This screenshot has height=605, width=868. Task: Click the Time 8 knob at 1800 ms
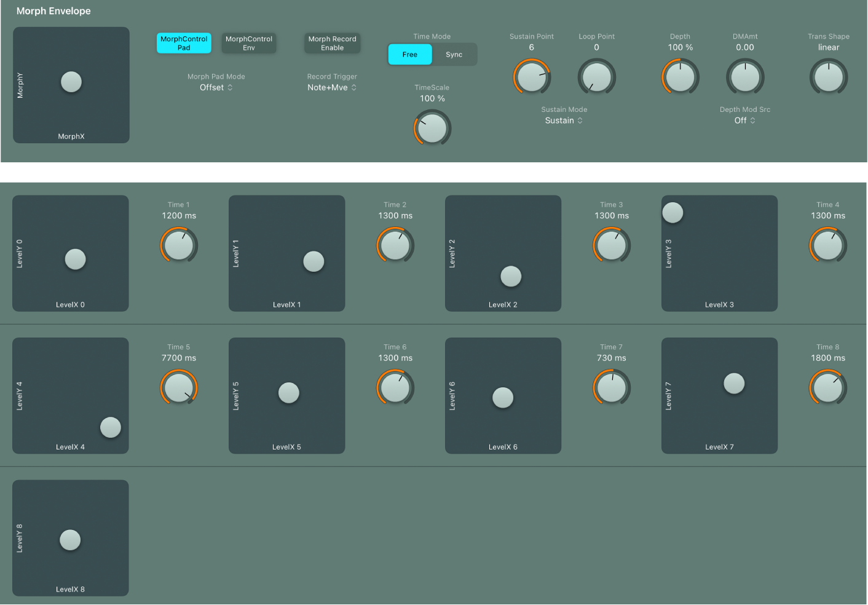tap(828, 387)
